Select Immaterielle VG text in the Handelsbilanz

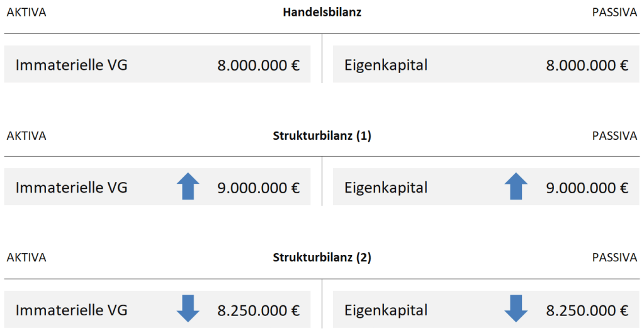pyautogui.click(x=71, y=65)
